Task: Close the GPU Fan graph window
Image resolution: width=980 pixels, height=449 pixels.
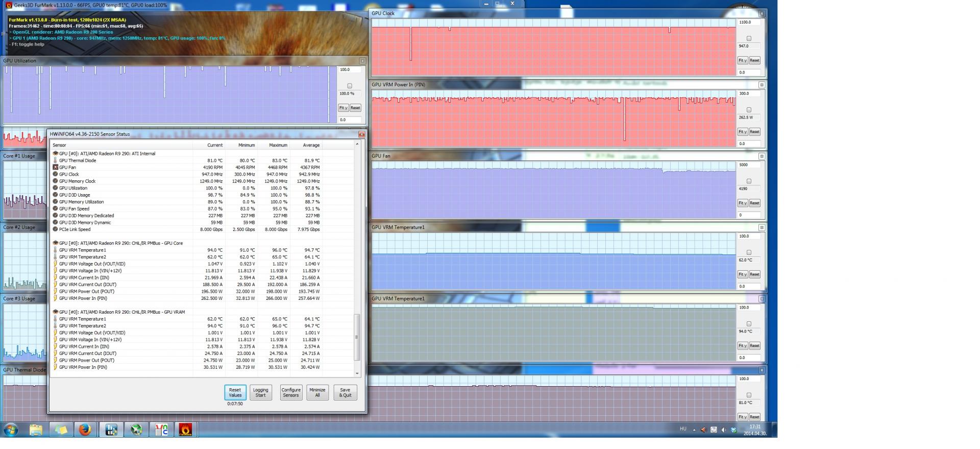Action: (762, 156)
